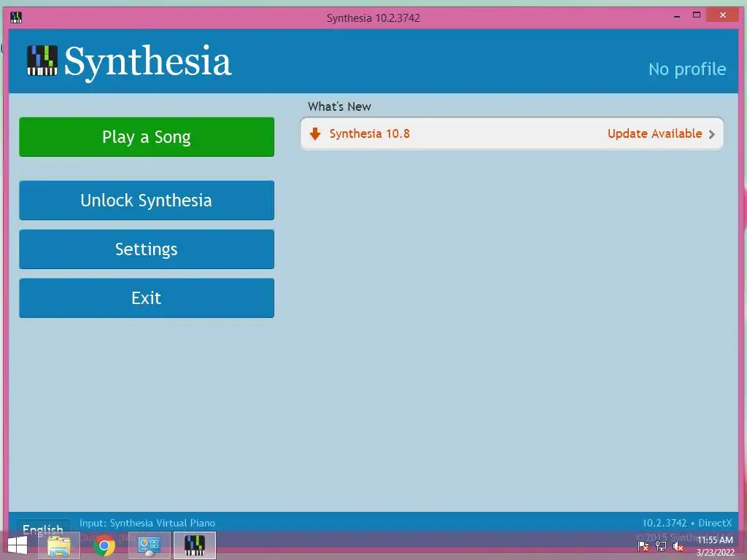The image size is (747, 560).
Task: Expand the Update Available chevron
Action: pos(712,134)
